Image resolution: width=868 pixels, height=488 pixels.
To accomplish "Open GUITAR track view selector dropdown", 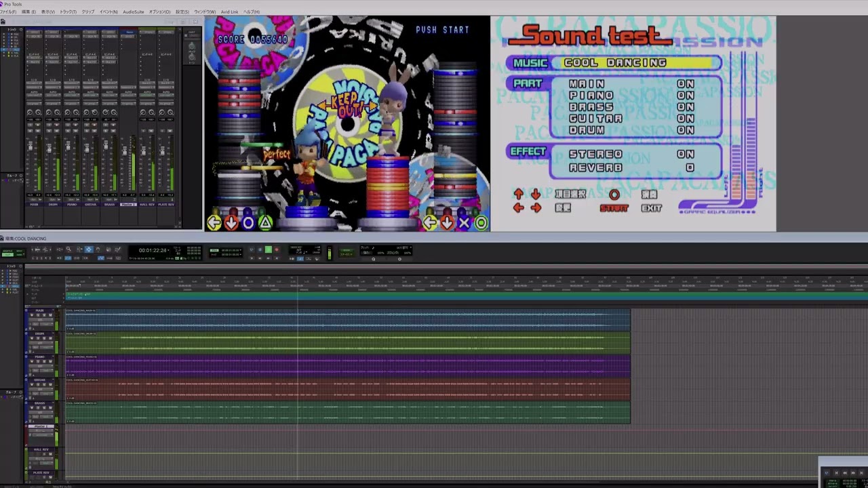I will click(x=41, y=389).
